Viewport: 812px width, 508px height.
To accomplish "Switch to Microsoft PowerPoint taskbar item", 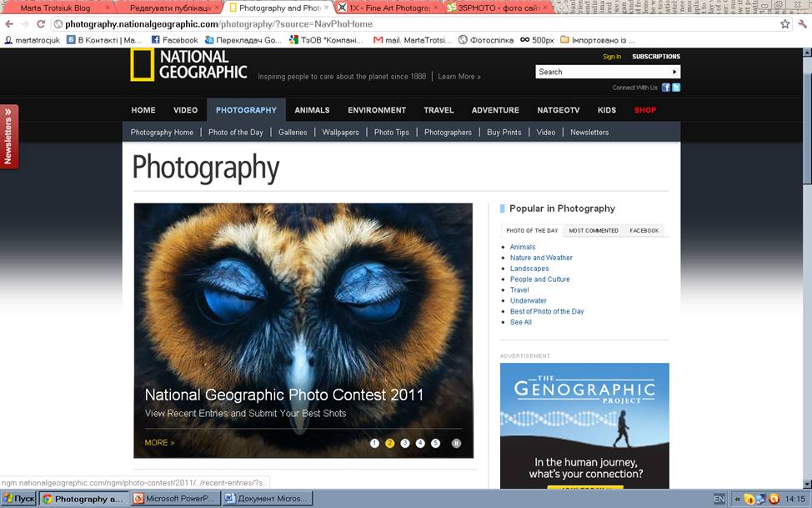I will [x=176, y=499].
